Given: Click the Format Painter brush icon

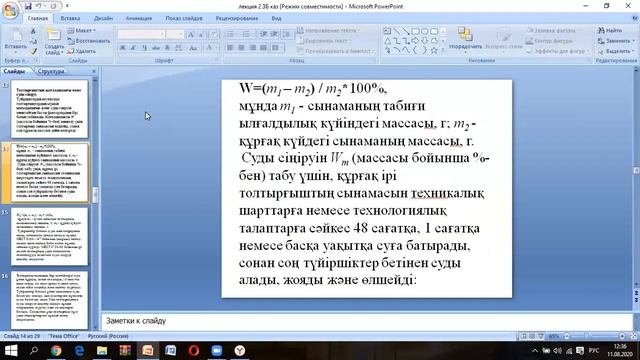Looking at the screenshot, I should pyautogui.click(x=33, y=51).
